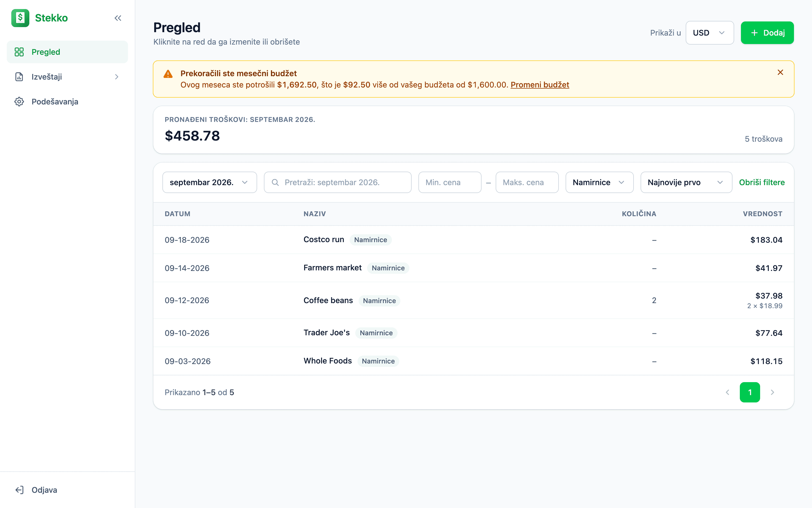Focus the Pretraži search field
The height and width of the screenshot is (508, 812).
click(337, 182)
